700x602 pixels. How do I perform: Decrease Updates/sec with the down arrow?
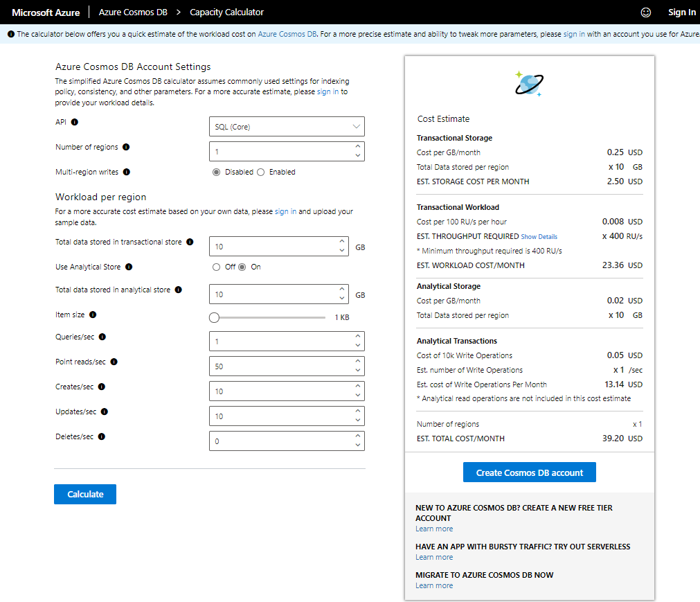click(x=357, y=420)
